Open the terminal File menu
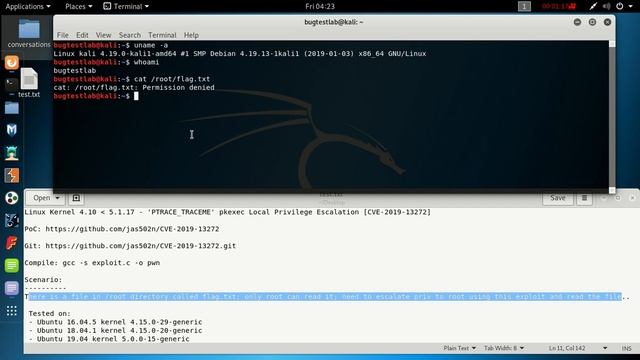 62,35
